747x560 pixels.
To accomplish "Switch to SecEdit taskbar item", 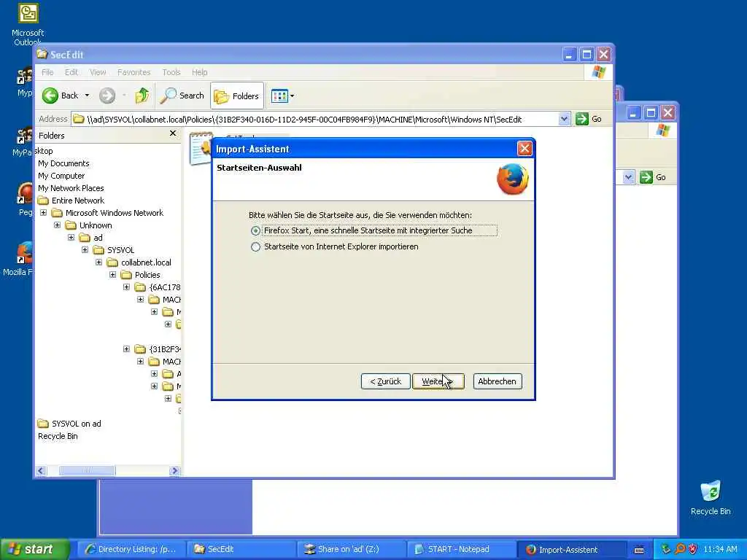I will [x=241, y=550].
